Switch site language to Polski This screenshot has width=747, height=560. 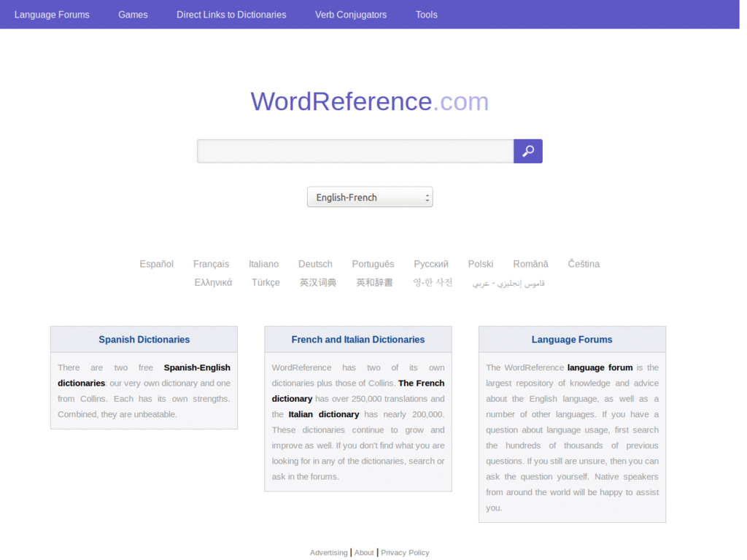pos(481,264)
